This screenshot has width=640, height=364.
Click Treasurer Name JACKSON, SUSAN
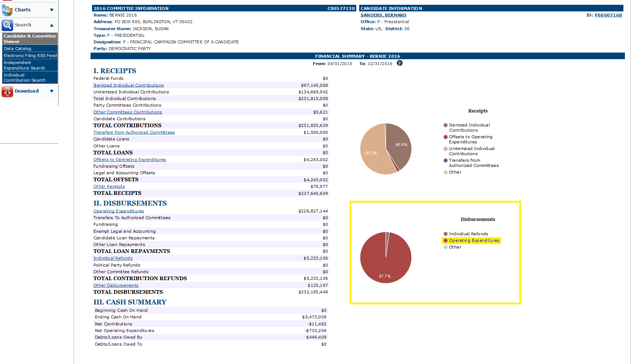pyautogui.click(x=151, y=29)
